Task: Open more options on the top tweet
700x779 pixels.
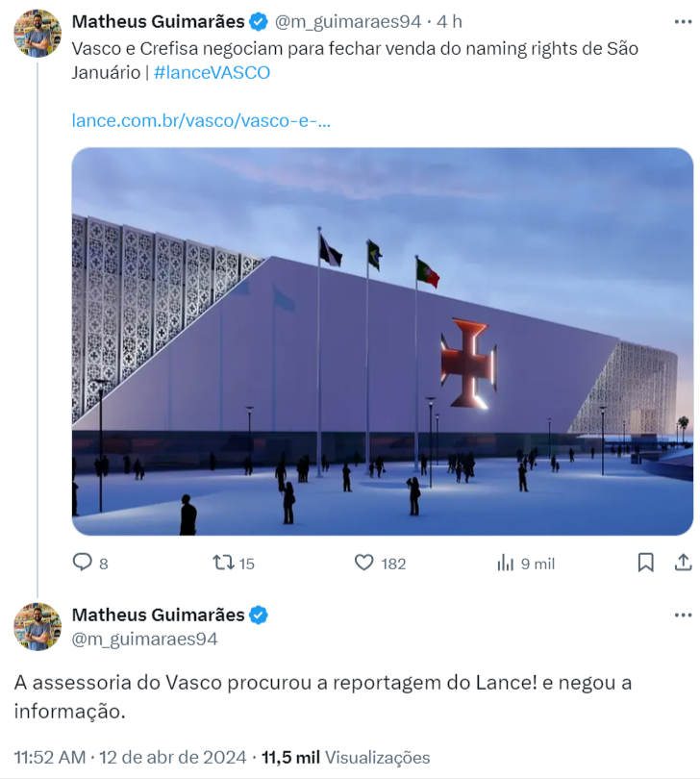Action: (x=683, y=22)
